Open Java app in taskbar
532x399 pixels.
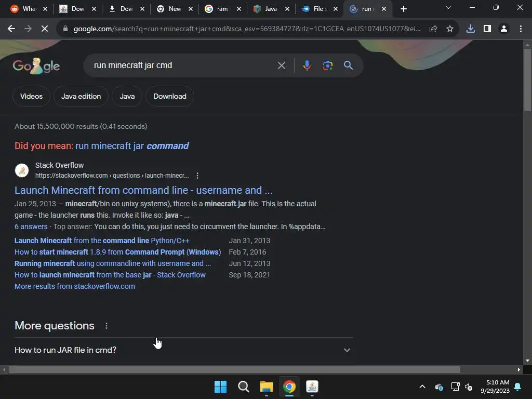312,387
